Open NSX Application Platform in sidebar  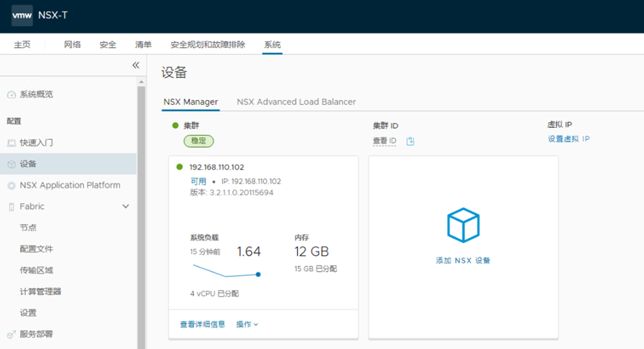pos(70,185)
